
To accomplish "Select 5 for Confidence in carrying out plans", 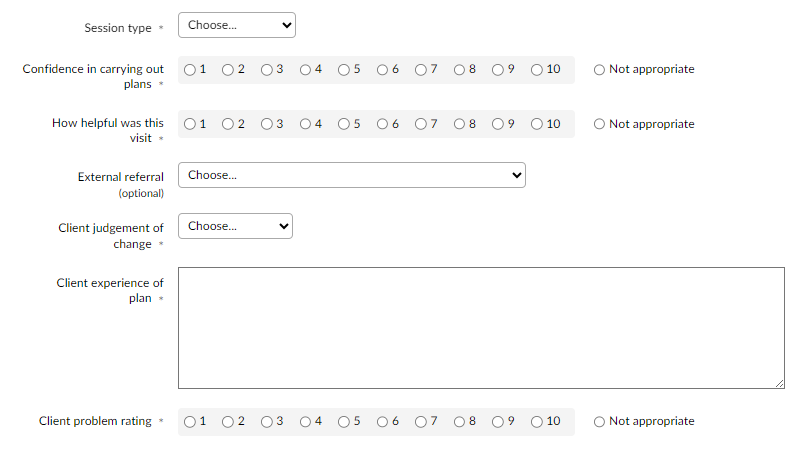I will (x=344, y=70).
